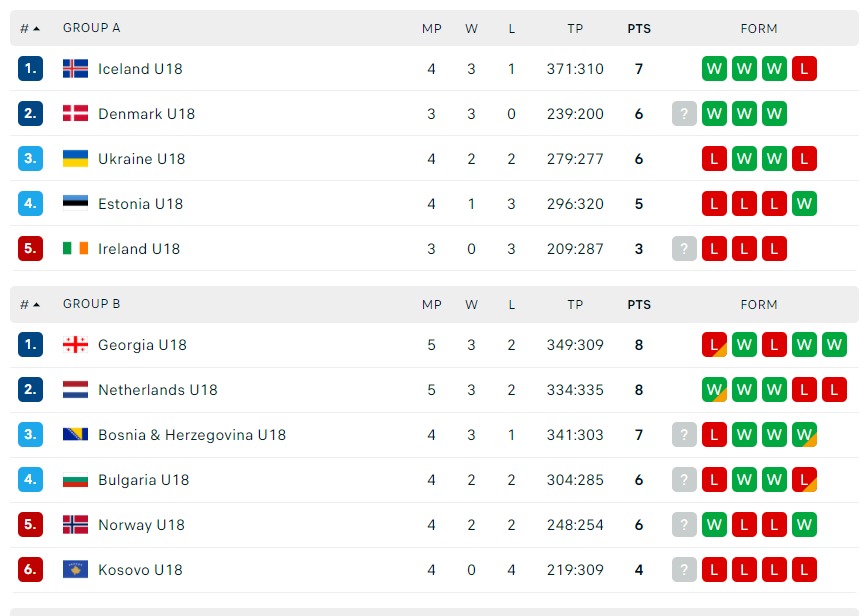Click Group B MP column header

tap(432, 304)
